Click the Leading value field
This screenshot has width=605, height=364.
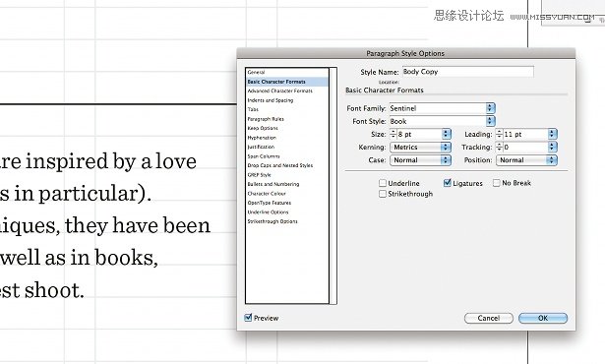(x=525, y=134)
